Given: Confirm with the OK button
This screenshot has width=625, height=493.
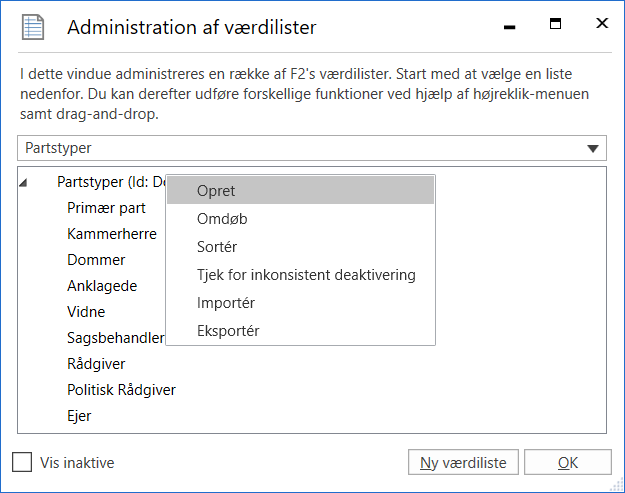Looking at the screenshot, I should (567, 462).
